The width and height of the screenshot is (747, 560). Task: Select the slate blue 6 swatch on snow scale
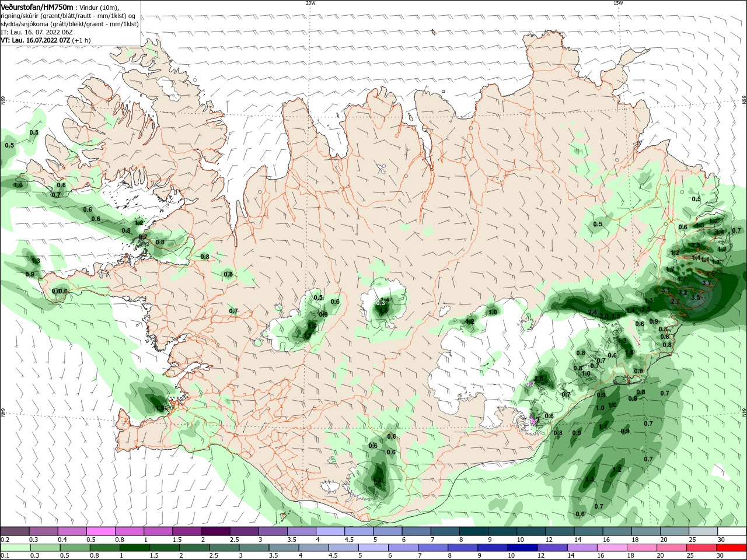[x=416, y=531]
